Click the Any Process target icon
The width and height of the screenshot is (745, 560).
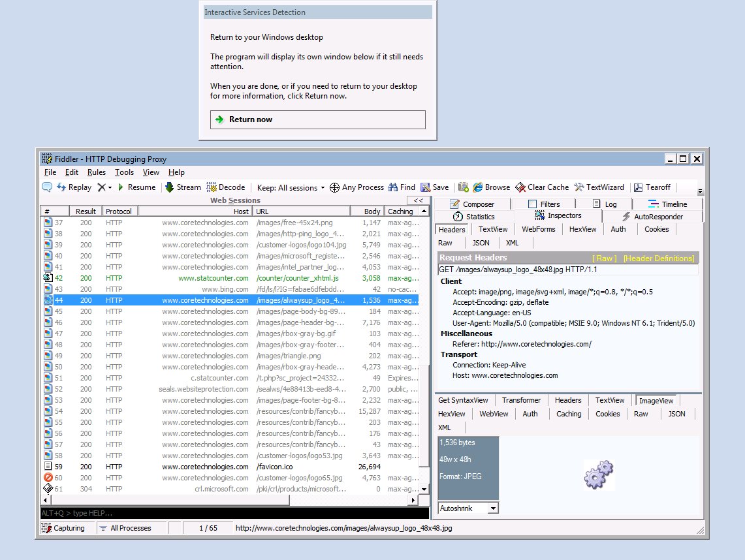(334, 187)
